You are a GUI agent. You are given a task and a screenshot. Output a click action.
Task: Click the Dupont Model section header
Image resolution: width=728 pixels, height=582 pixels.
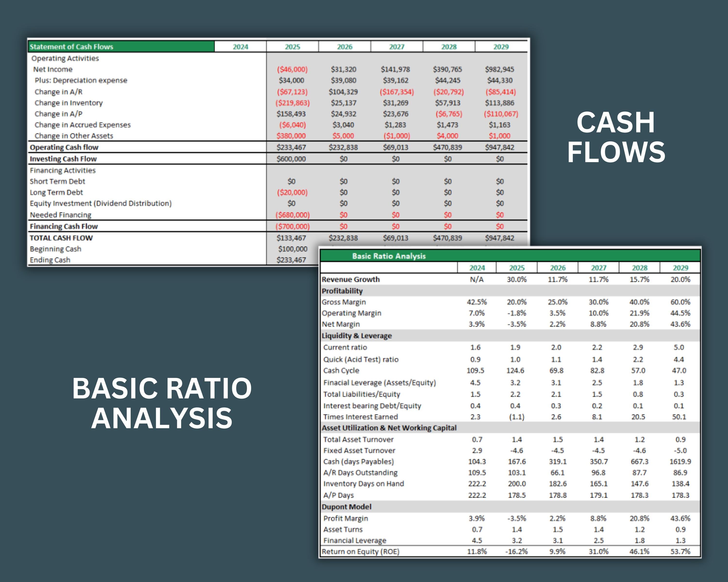pos(346,507)
